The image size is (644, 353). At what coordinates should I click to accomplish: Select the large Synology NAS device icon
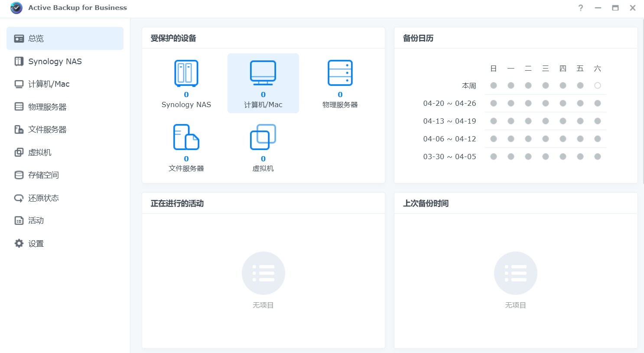(186, 73)
